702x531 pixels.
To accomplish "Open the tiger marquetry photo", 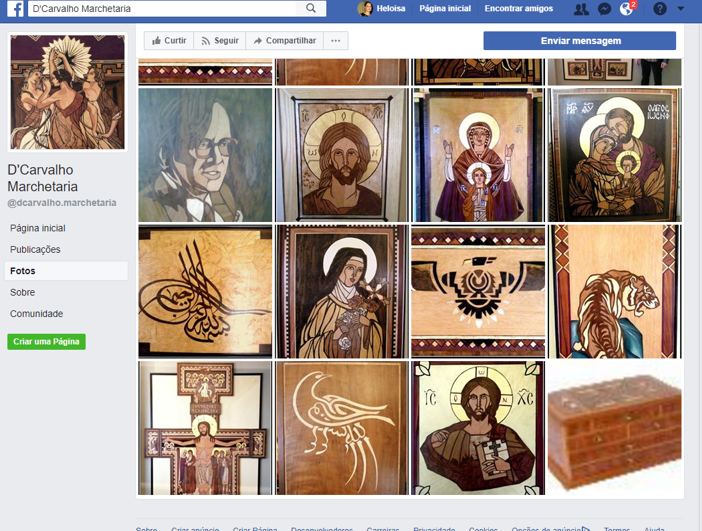I will tap(615, 291).
